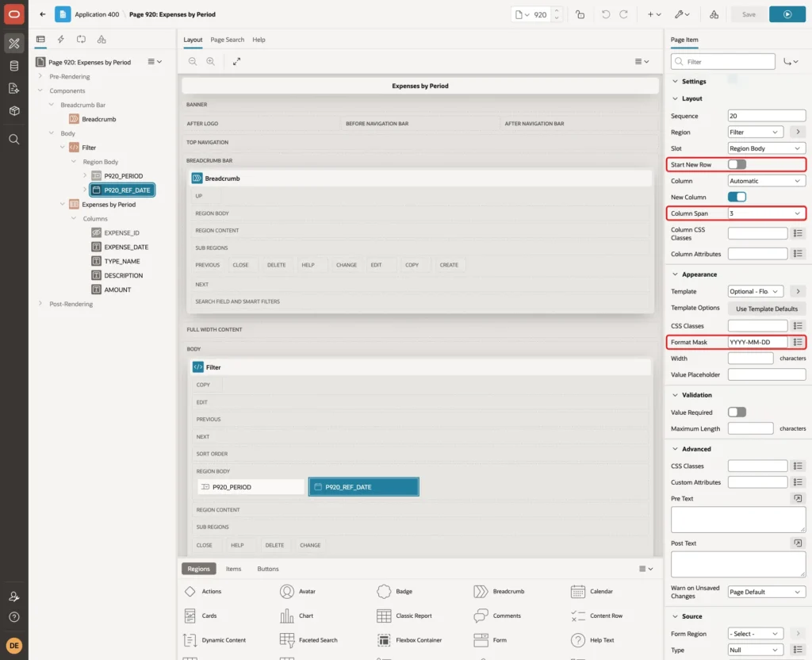Open SQL Workshop database icon in sidebar
This screenshot has height=660, width=812.
pos(14,66)
